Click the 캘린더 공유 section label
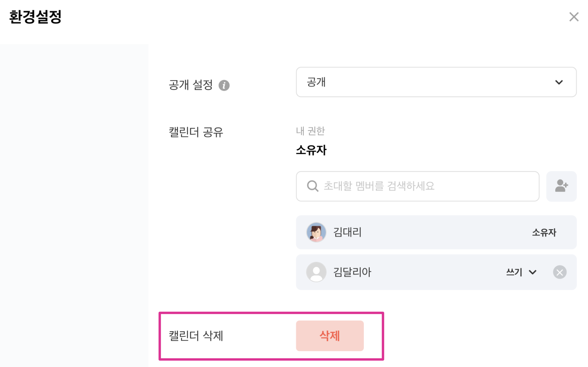The height and width of the screenshot is (367, 588). pyautogui.click(x=196, y=132)
